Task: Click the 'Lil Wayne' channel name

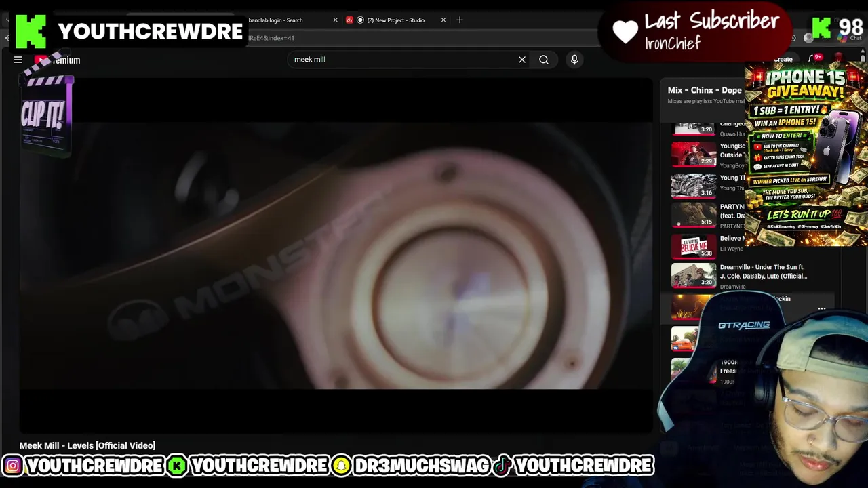Action: tap(732, 249)
